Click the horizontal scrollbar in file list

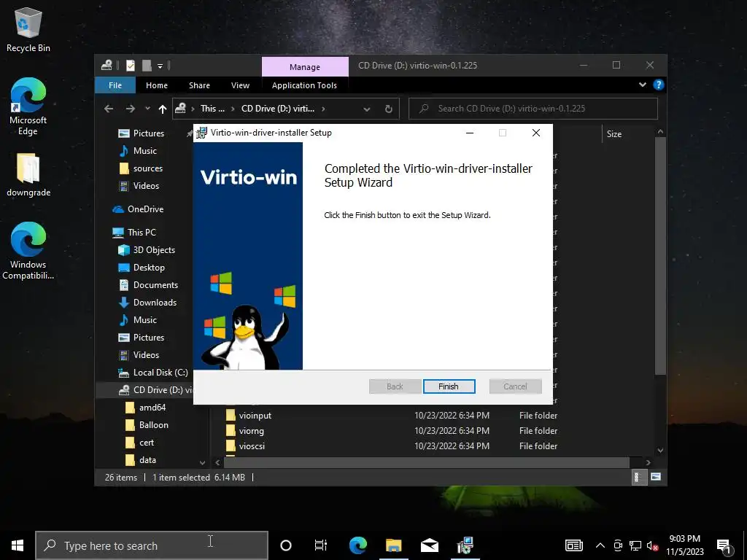(x=427, y=462)
